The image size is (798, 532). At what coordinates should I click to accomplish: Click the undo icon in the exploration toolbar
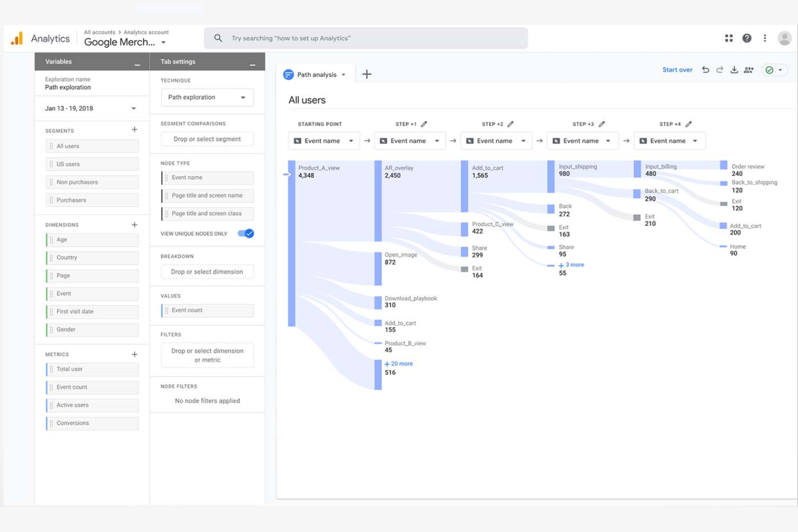(706, 70)
